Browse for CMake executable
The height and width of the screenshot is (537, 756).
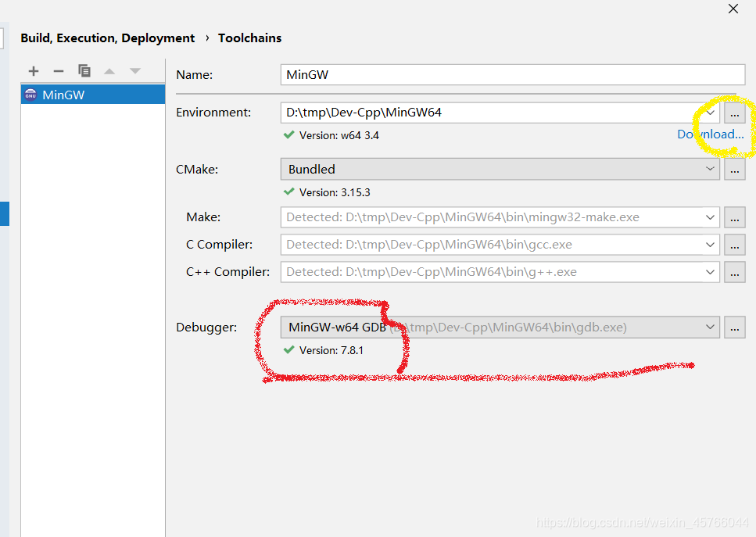pyautogui.click(x=734, y=169)
